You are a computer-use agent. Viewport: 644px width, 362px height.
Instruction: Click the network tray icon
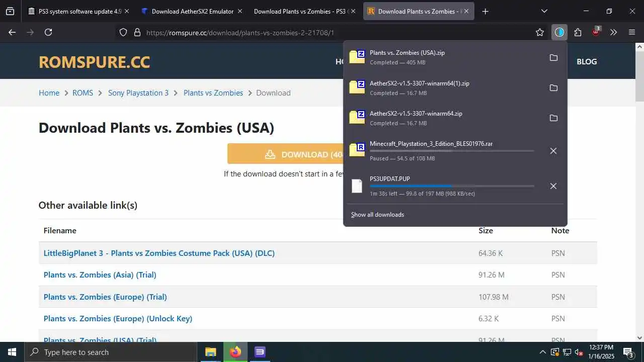[x=567, y=352]
